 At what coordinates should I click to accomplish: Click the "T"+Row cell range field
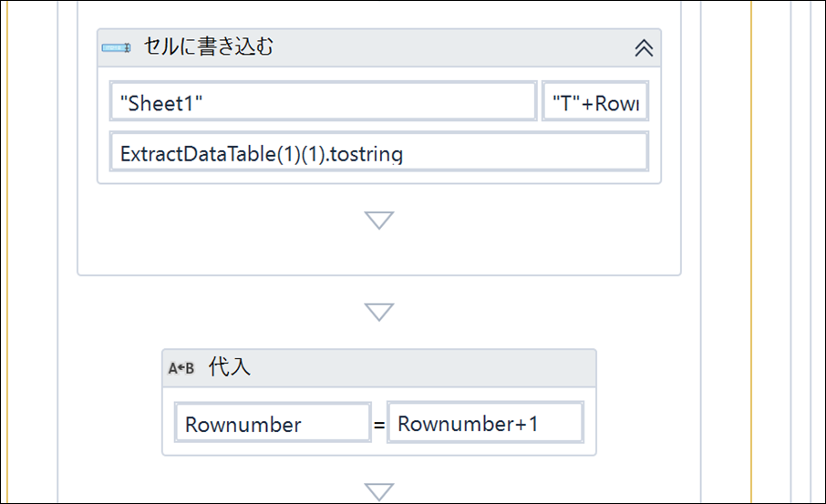595,101
